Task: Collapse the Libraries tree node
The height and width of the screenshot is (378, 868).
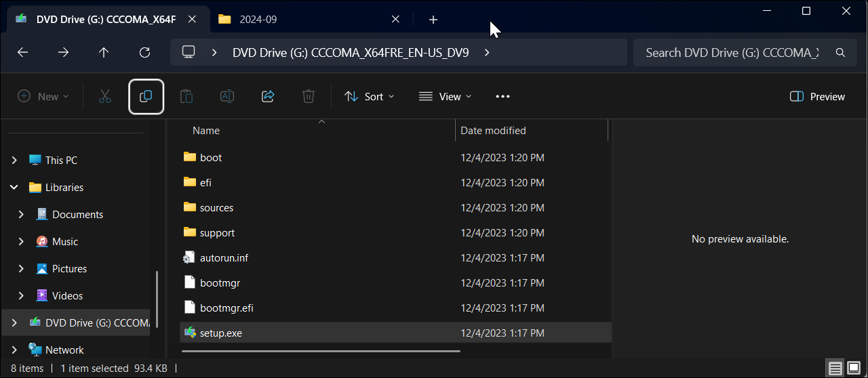Action: coord(14,188)
